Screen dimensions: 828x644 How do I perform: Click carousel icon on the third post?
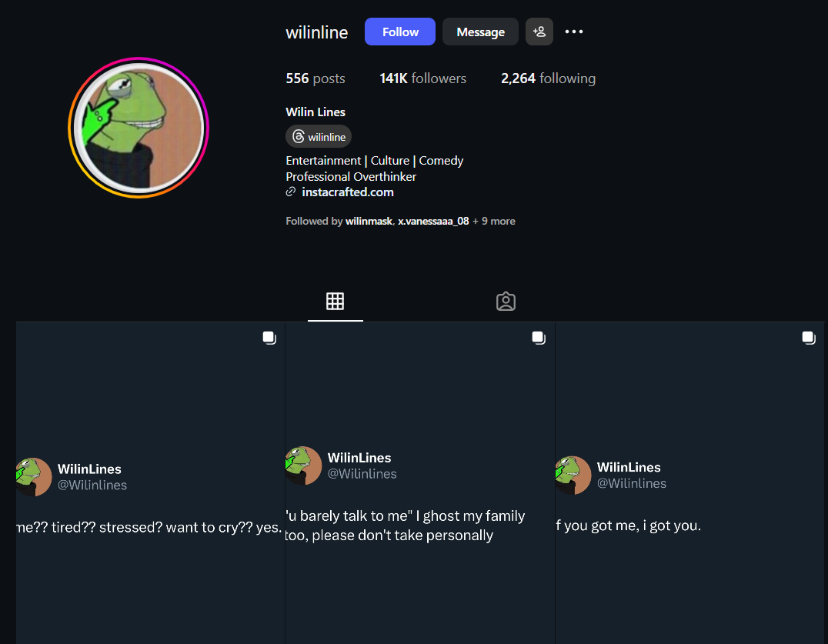point(809,338)
